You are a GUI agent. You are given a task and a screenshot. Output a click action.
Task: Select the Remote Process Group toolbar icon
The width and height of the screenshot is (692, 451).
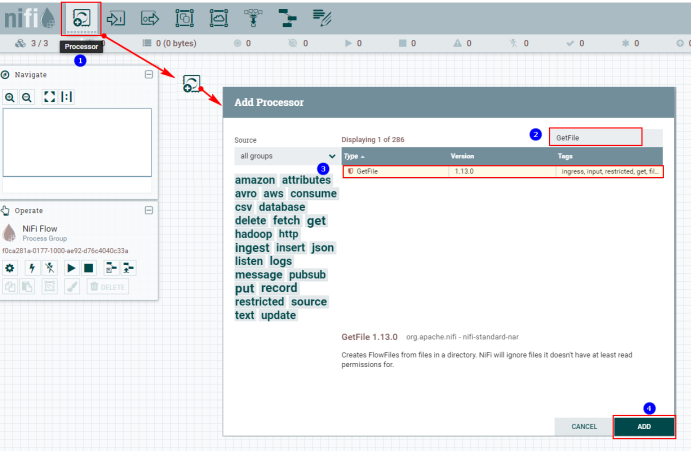tap(219, 18)
